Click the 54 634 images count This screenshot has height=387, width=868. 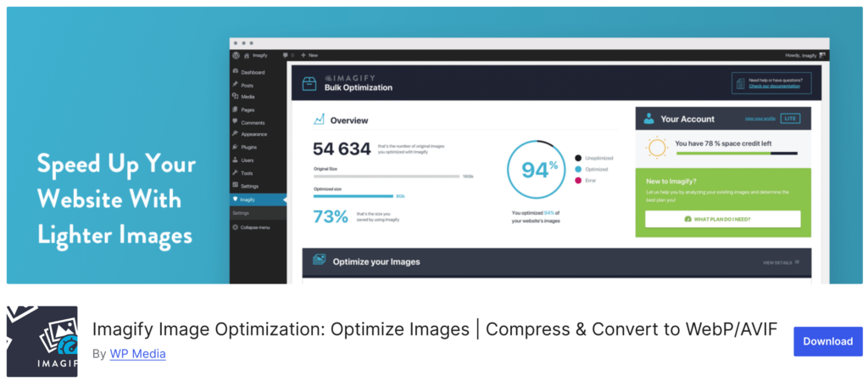[x=342, y=149]
